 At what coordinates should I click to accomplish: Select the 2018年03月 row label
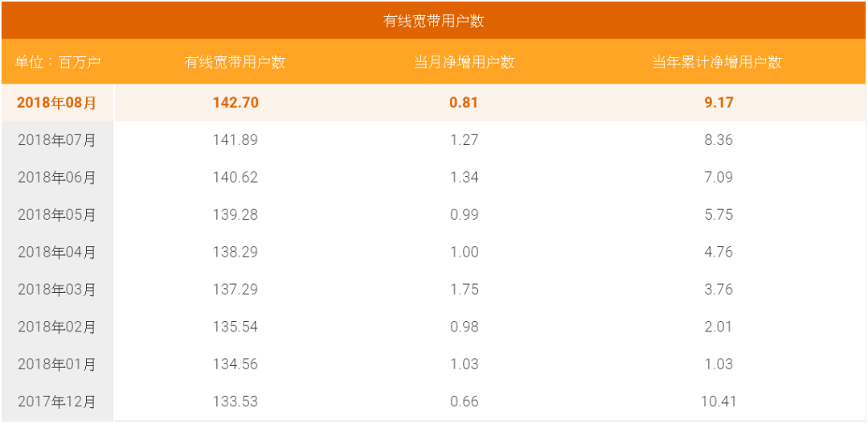pyautogui.click(x=58, y=290)
